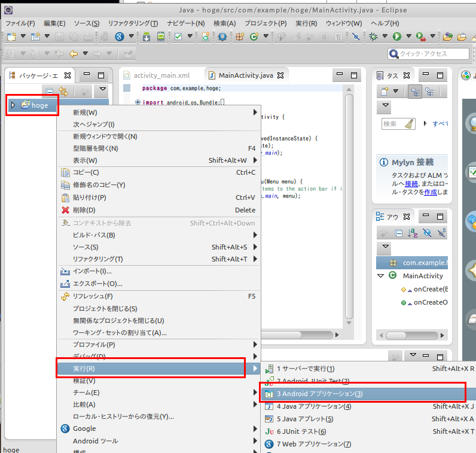Click Link with Editor in Package Explorer

(63, 91)
